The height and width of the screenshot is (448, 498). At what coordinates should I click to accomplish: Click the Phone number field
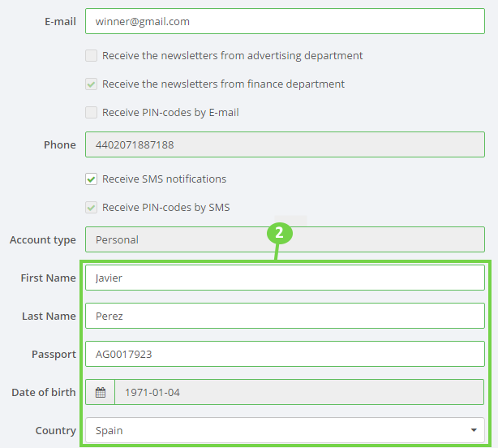284,145
